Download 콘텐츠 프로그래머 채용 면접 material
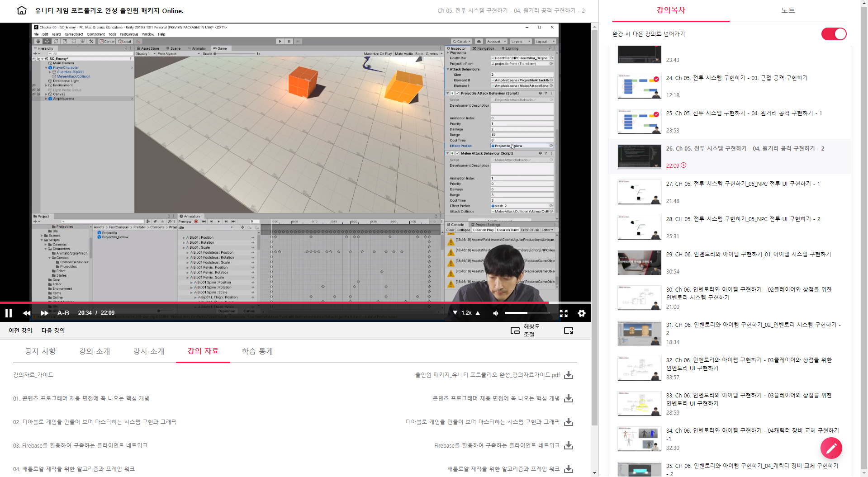 tap(569, 398)
